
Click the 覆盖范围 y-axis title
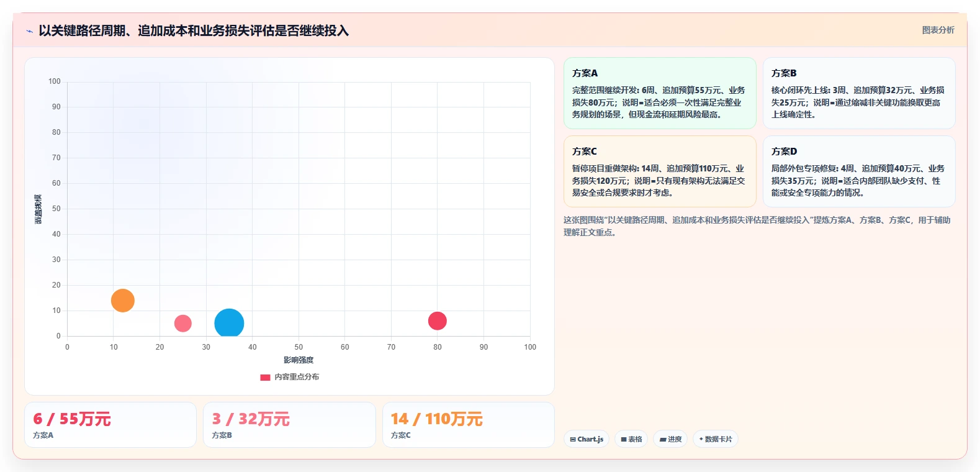(x=38, y=209)
